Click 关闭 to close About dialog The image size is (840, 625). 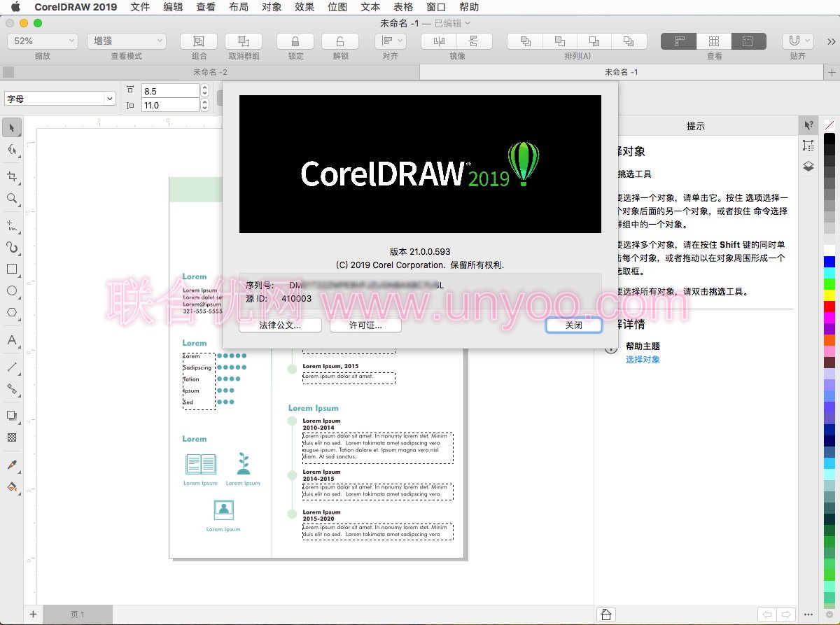point(574,325)
